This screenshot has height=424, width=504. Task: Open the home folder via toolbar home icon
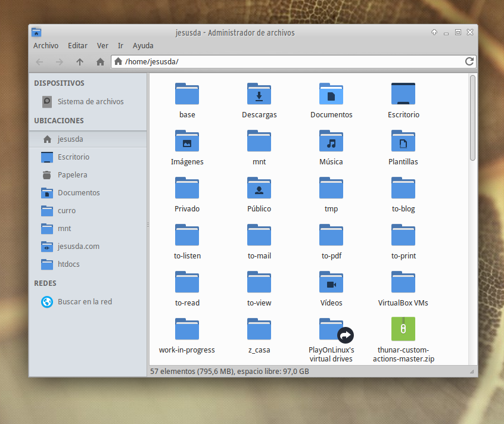100,61
